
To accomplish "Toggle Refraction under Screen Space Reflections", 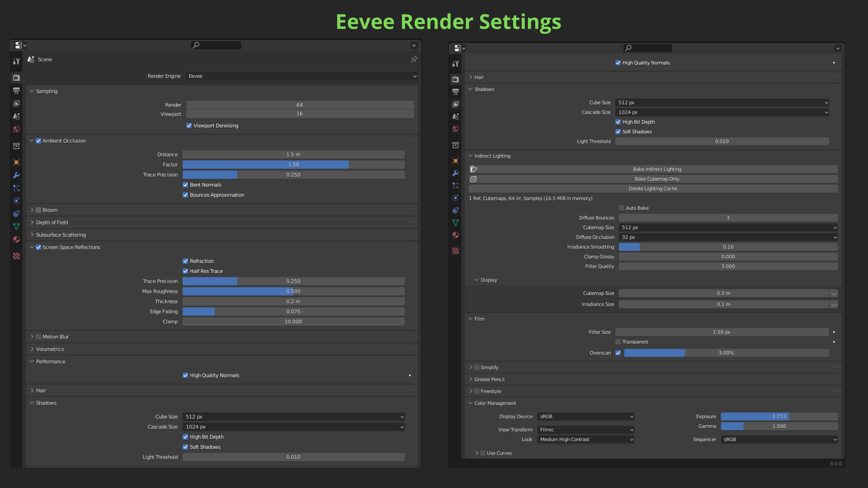I will pyautogui.click(x=185, y=261).
